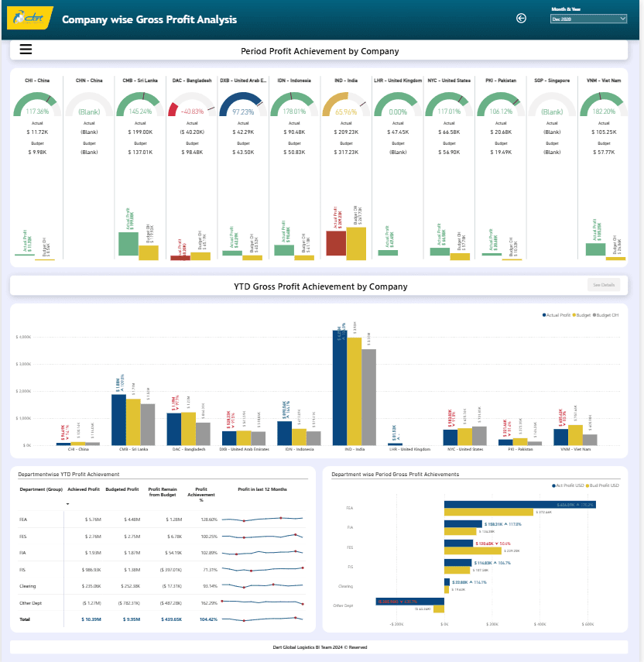Sort by the Budgeted Profit column header
Image resolution: width=644 pixels, height=662 pixels.
(122, 489)
